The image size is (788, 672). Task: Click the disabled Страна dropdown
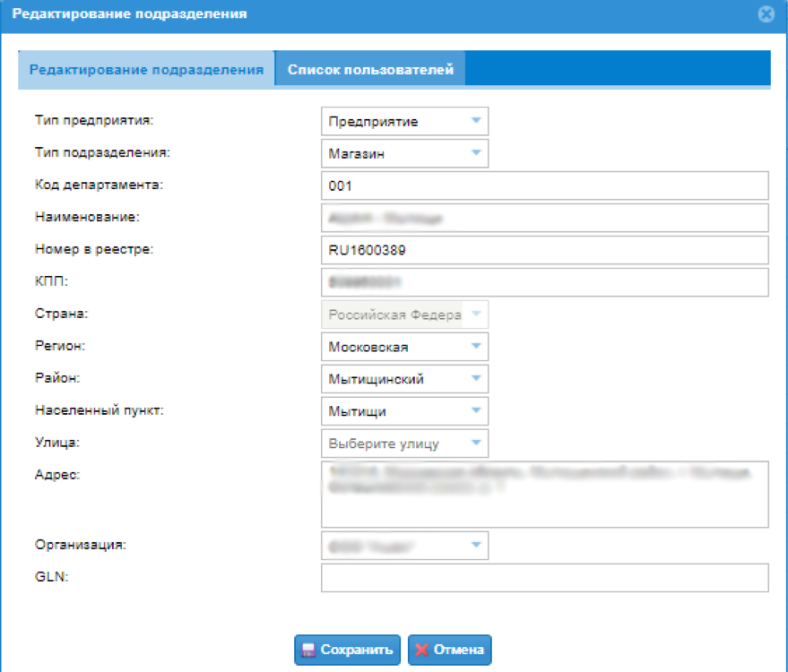tap(404, 314)
